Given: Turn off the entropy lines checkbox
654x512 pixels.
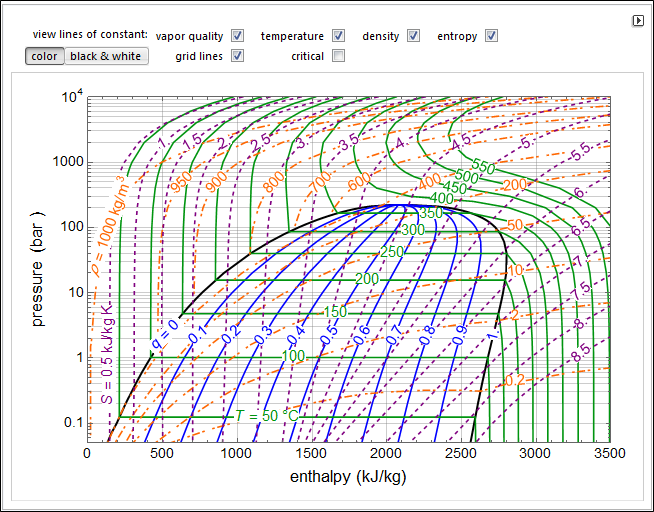Looking at the screenshot, I should coord(491,36).
